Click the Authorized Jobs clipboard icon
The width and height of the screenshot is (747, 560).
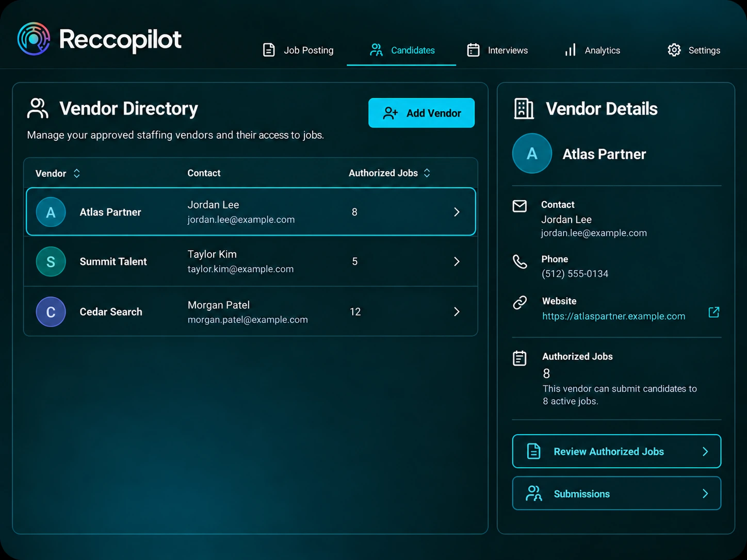point(519,358)
